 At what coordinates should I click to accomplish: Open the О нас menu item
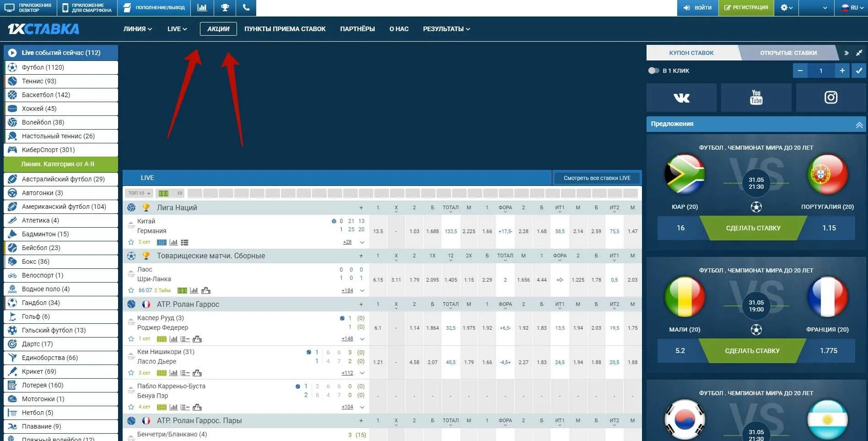[399, 29]
